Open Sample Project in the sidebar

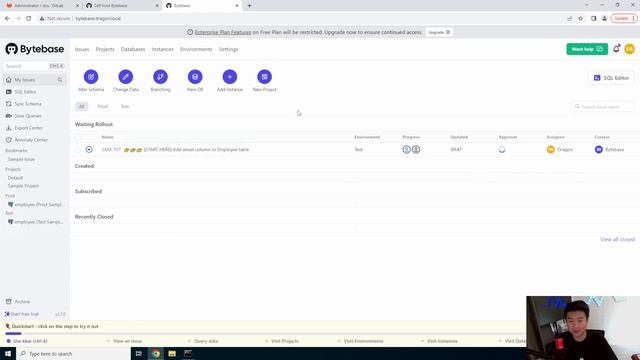[x=23, y=186]
